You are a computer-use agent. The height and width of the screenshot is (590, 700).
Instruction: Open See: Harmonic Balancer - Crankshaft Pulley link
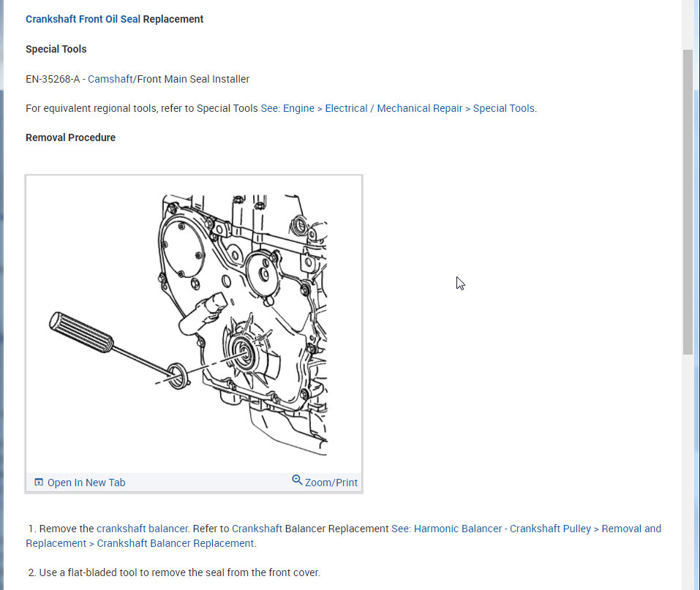click(343, 536)
